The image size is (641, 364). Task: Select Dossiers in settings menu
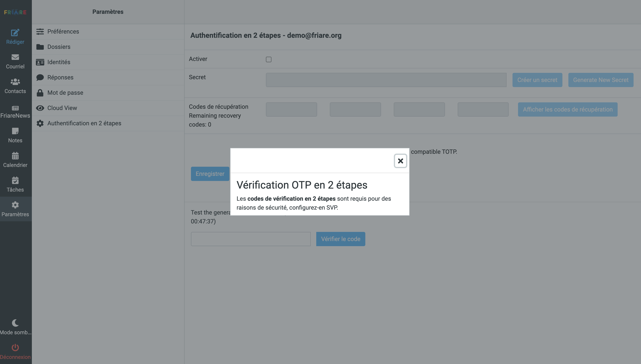(x=59, y=47)
